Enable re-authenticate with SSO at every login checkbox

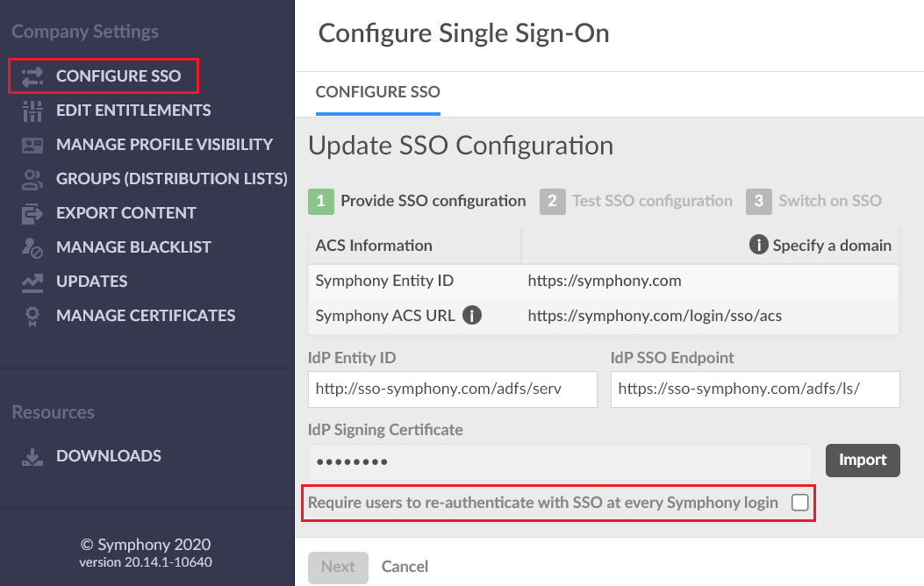[x=799, y=503]
